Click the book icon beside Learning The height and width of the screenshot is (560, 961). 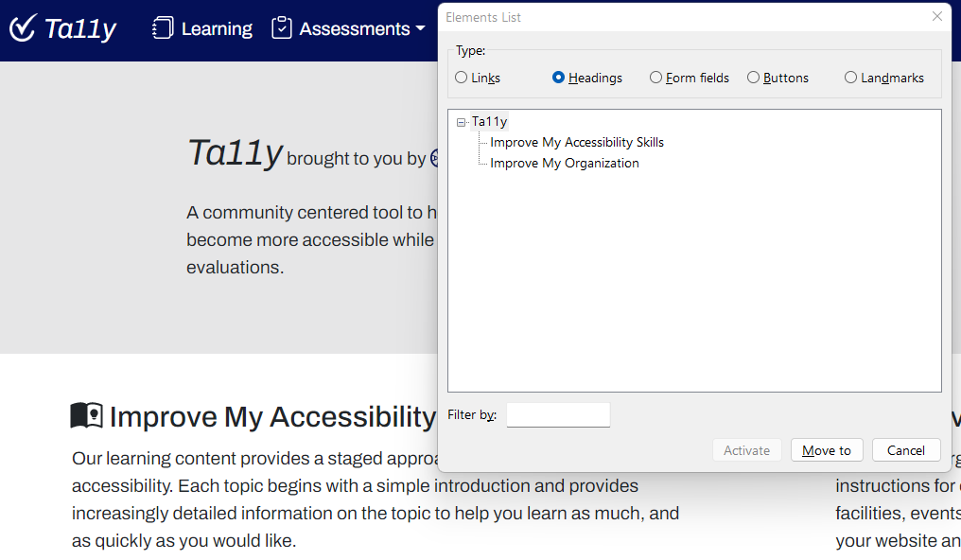[163, 27]
